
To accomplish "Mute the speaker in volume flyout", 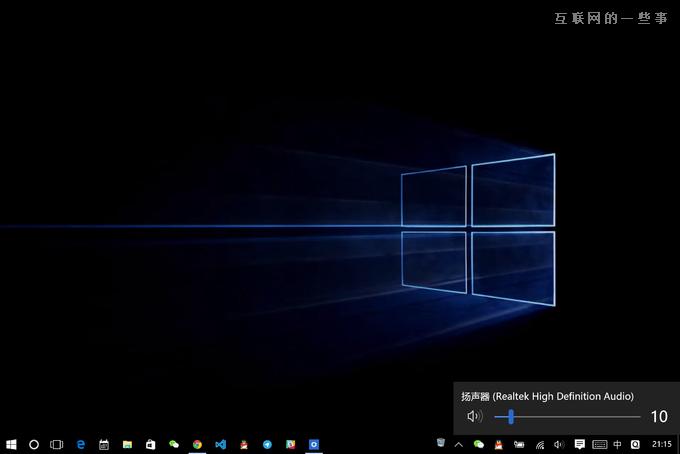I will (474, 417).
